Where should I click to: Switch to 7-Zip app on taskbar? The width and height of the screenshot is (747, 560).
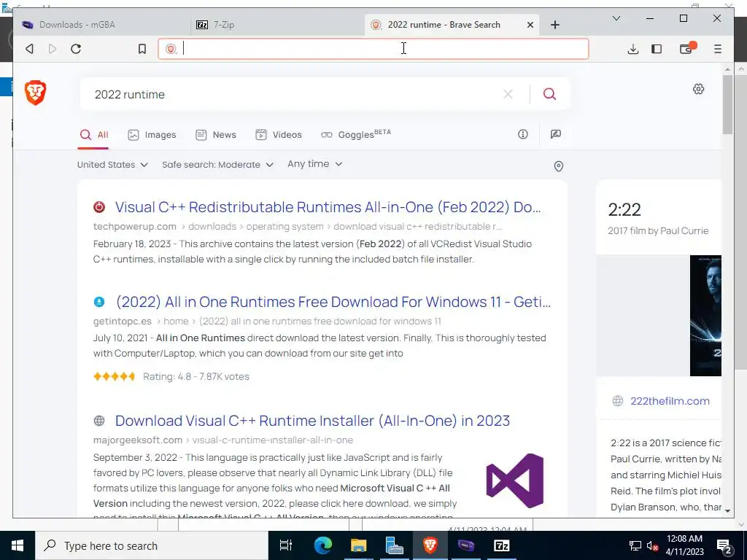502,545
